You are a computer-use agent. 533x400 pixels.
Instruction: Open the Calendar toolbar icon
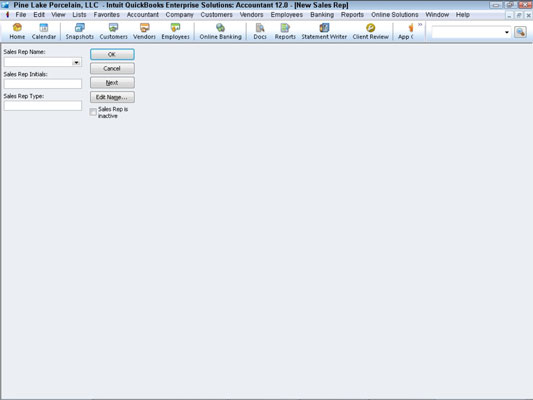point(44,32)
